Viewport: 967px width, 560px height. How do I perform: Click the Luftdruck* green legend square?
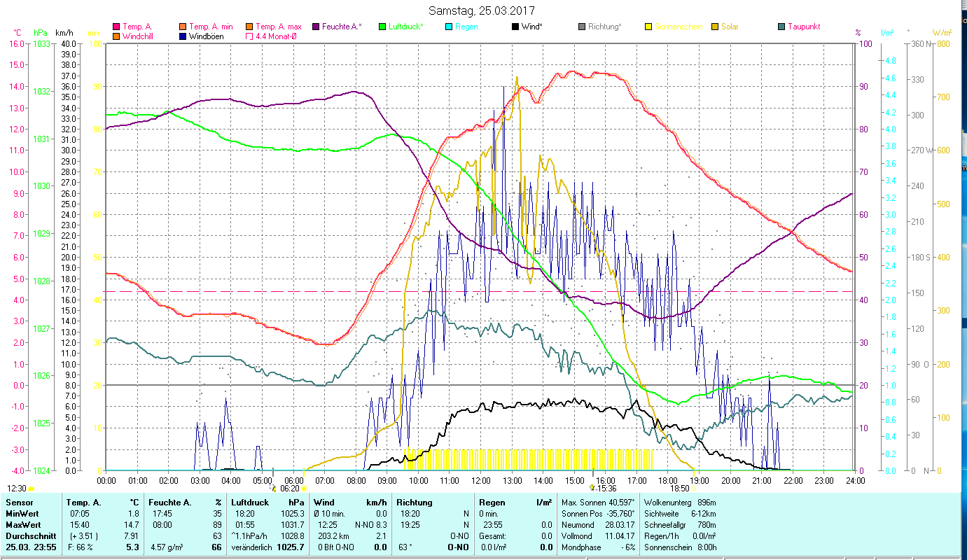tap(382, 27)
